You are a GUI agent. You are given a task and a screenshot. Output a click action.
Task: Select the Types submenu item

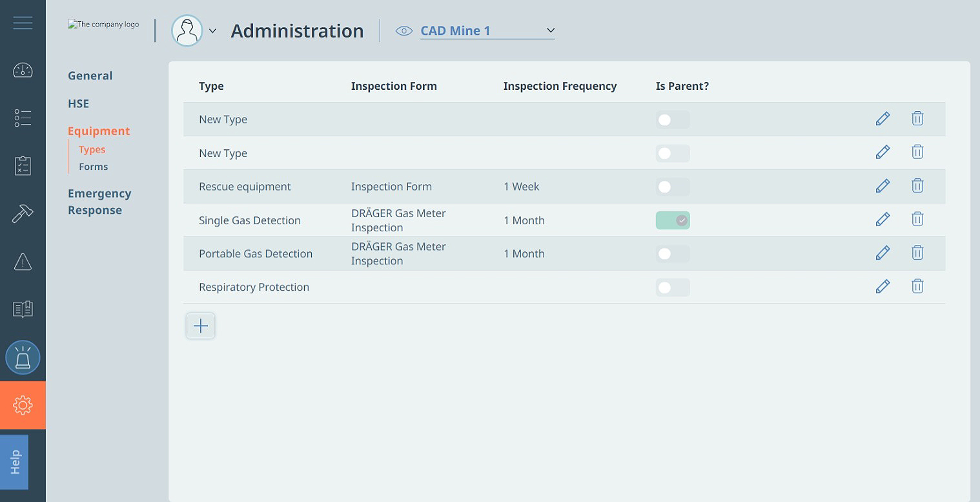tap(92, 149)
